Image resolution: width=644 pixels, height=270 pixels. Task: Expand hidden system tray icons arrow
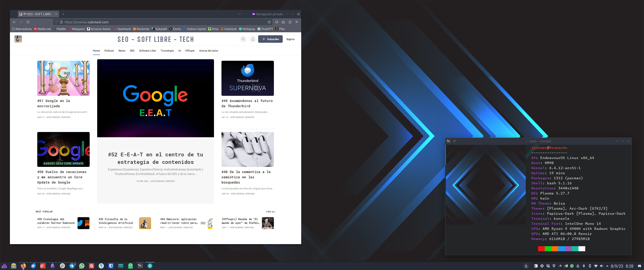pyautogui.click(x=607, y=266)
